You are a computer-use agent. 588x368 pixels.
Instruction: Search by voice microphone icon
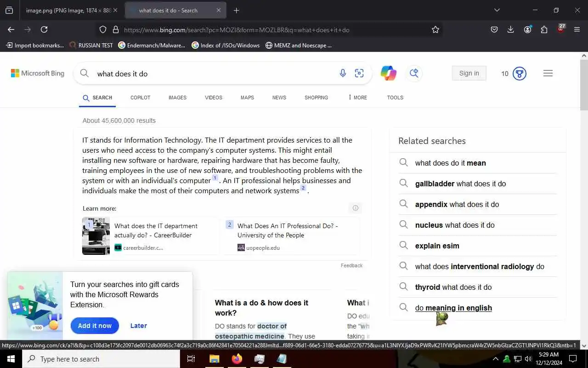coord(343,73)
